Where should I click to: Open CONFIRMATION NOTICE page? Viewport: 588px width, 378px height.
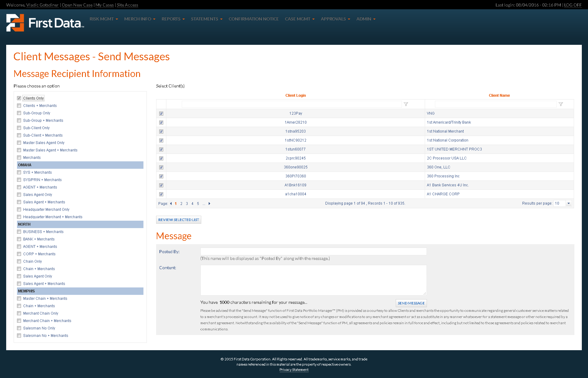coord(254,19)
